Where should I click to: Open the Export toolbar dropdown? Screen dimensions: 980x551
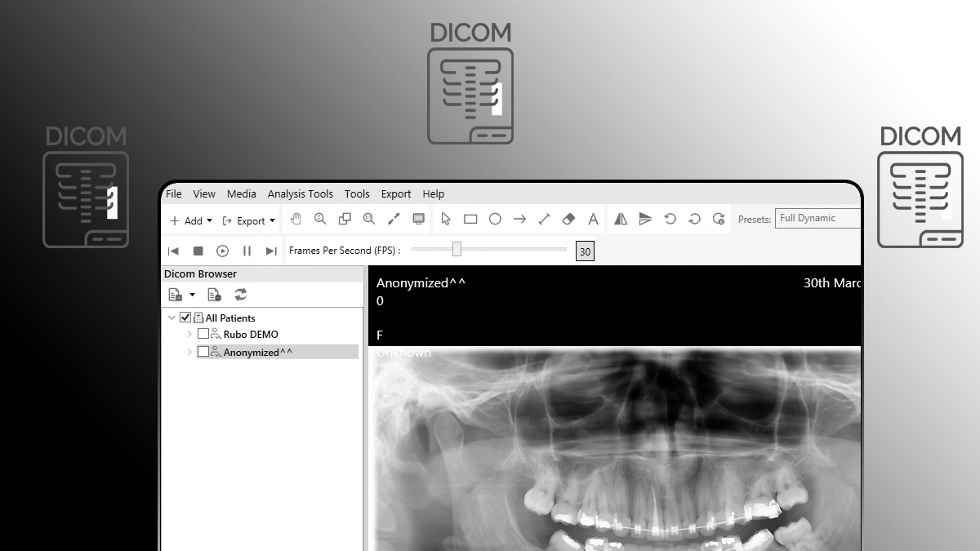[249, 220]
